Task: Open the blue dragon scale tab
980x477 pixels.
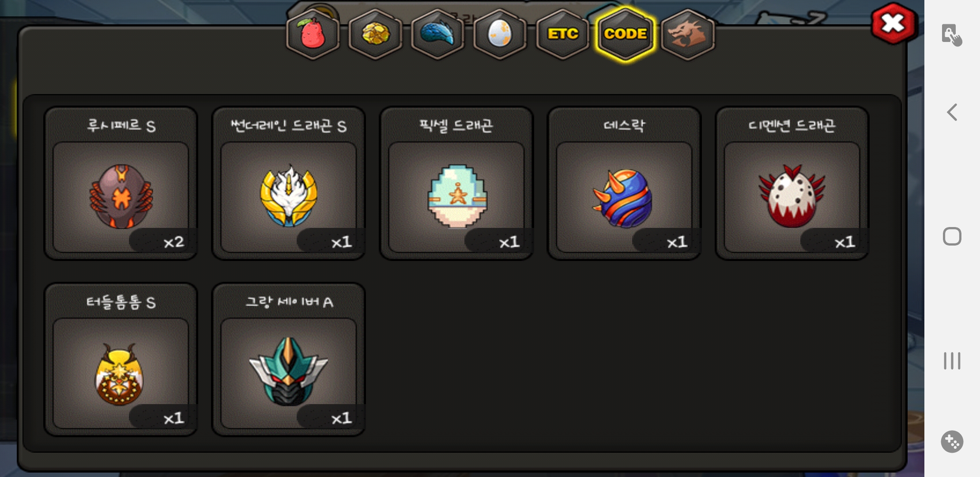Action: (437, 34)
